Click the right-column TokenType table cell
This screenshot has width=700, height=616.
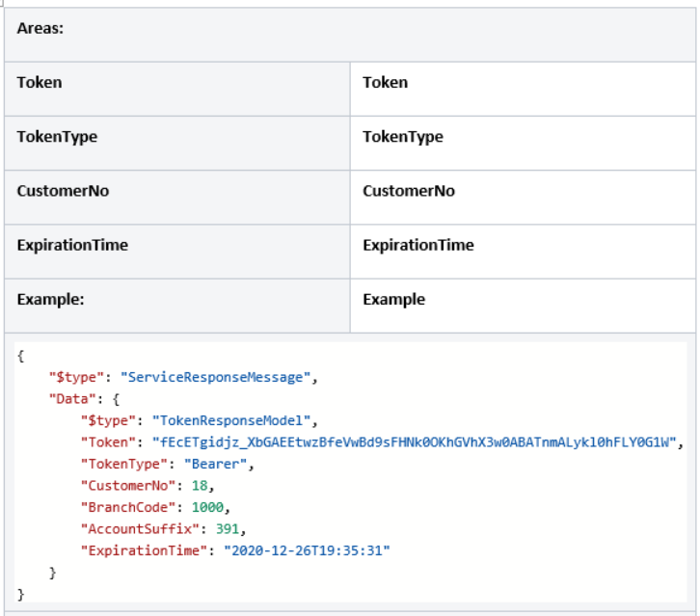(x=524, y=137)
